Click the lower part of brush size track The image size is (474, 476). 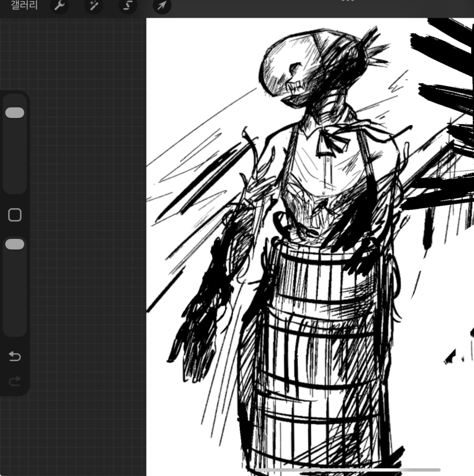point(15,172)
